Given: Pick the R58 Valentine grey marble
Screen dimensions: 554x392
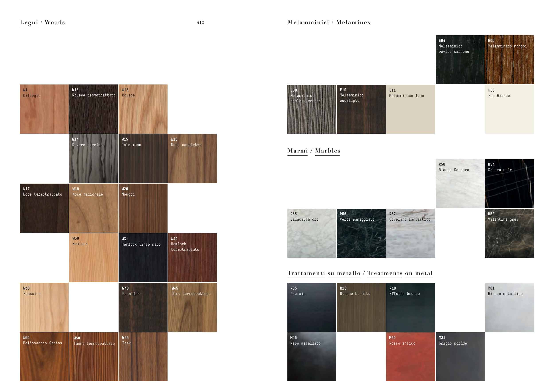Looking at the screenshot, I should click(509, 233).
